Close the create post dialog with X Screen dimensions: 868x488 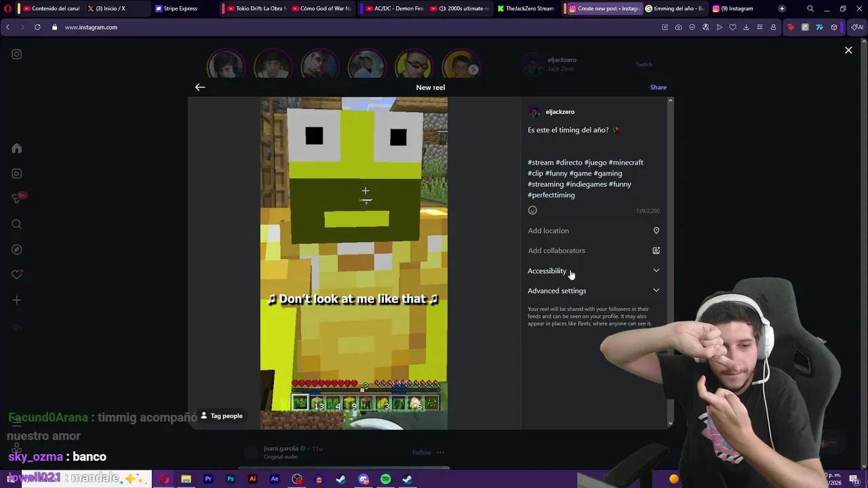[x=848, y=50]
